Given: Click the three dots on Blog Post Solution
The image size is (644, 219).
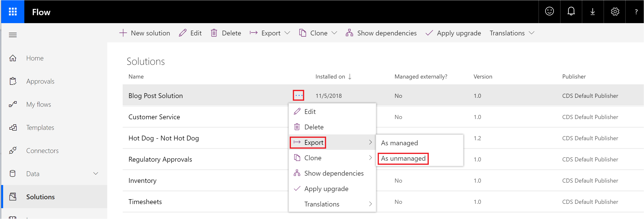Looking at the screenshot, I should coord(298,95).
